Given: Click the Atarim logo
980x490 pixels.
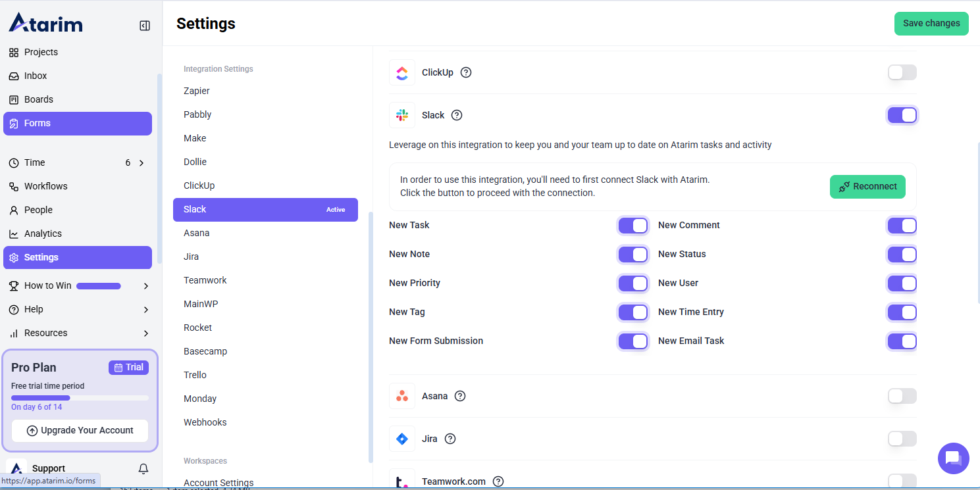Looking at the screenshot, I should (45, 23).
